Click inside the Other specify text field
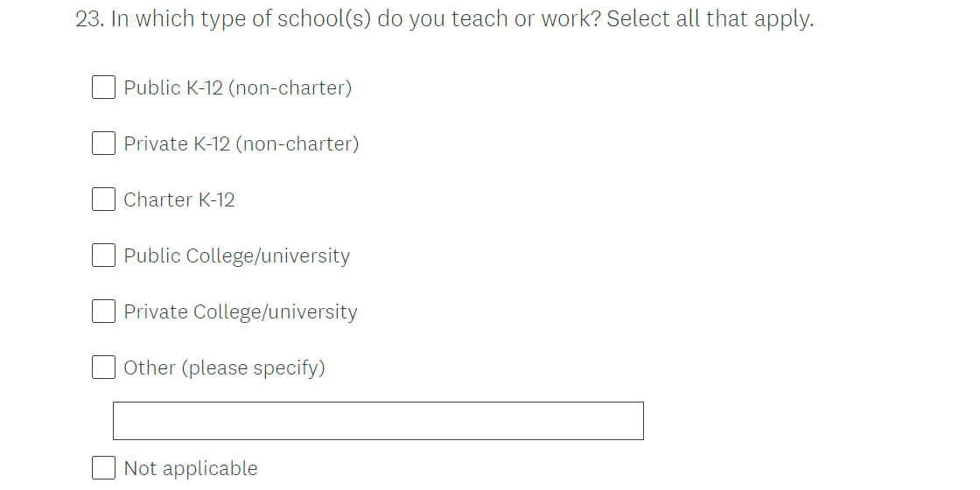 click(378, 421)
